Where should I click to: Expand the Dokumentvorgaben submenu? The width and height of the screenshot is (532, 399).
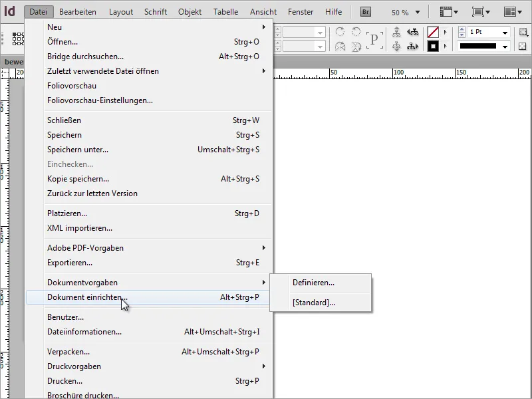click(148, 283)
